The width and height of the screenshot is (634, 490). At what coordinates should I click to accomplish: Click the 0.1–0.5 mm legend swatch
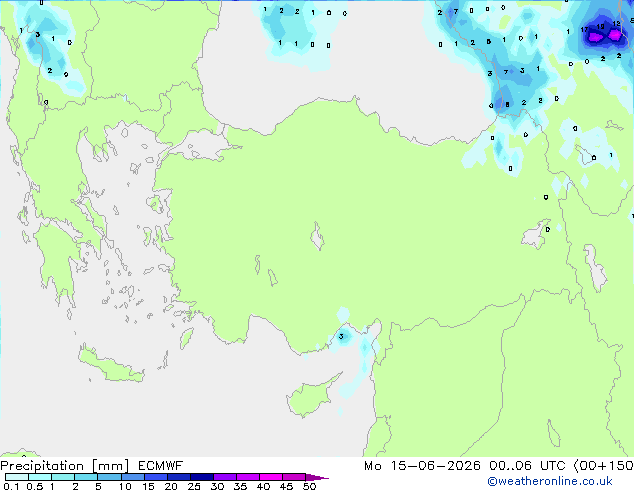[17, 477]
